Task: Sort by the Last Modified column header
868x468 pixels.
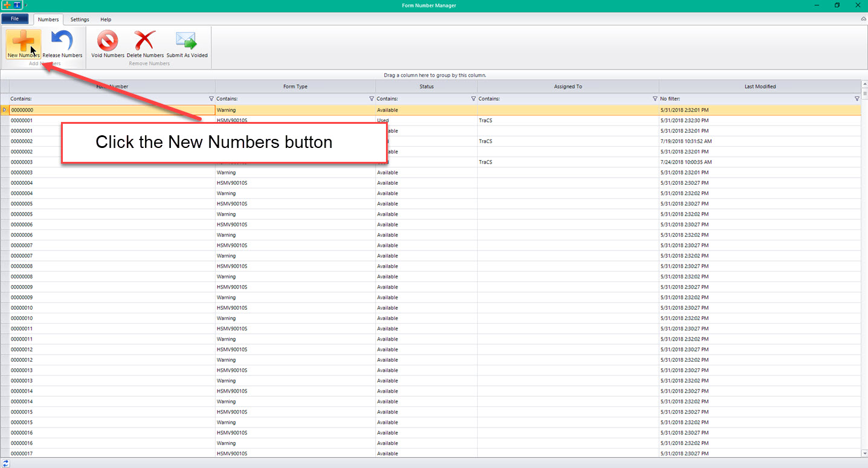Action: (760, 86)
